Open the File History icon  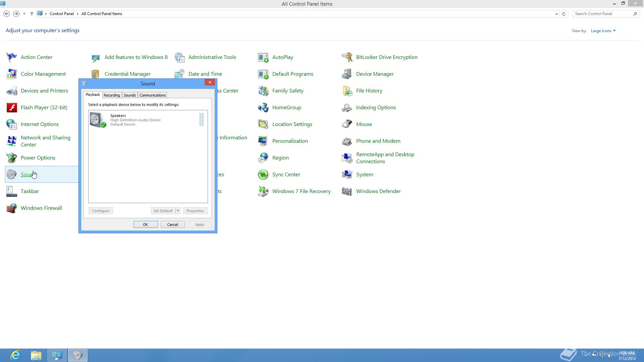(347, 91)
